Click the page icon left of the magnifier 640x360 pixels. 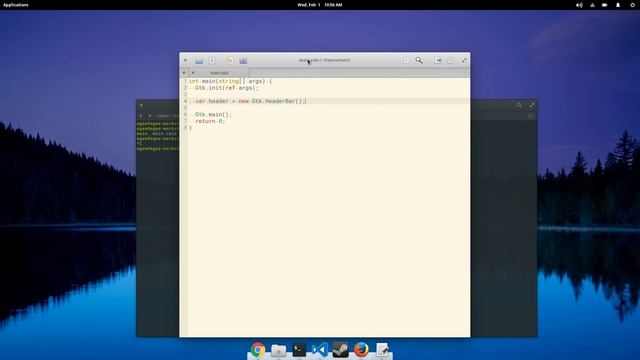point(406,60)
